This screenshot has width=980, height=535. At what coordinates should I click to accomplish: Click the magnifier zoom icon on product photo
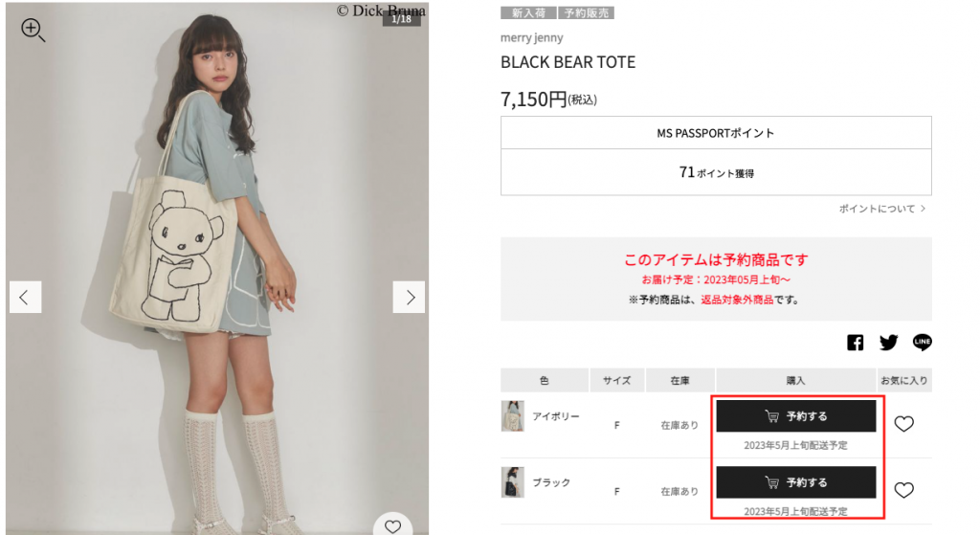(x=33, y=30)
